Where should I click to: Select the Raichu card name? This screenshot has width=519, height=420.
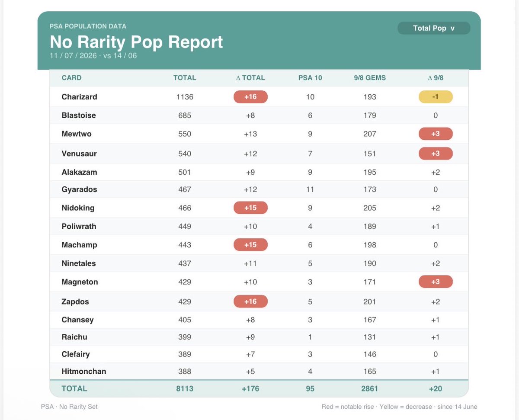click(74, 337)
